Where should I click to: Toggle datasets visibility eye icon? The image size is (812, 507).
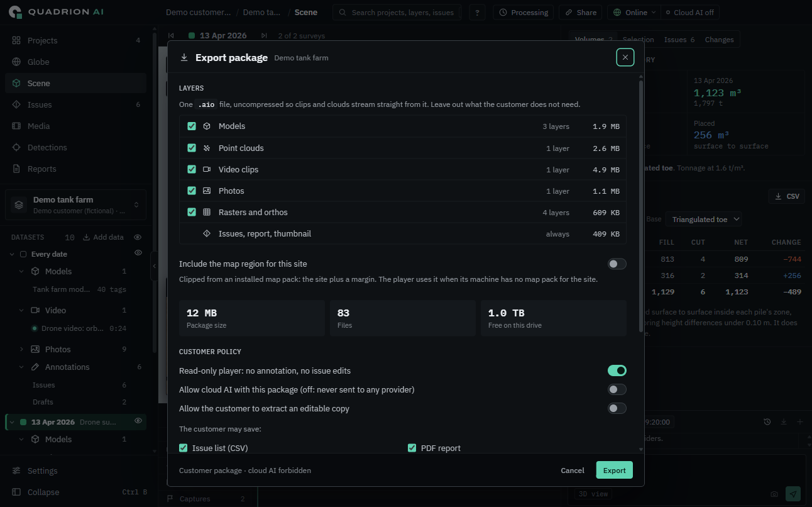point(138,237)
